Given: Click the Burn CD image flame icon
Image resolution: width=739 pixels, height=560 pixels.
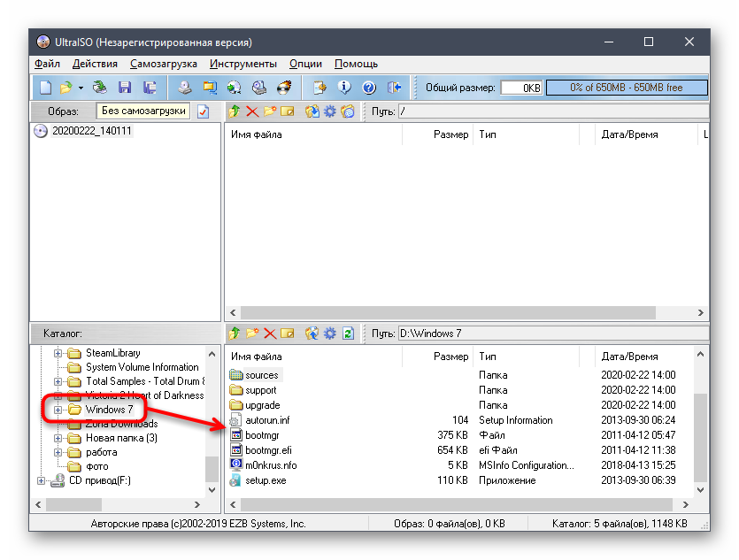Looking at the screenshot, I should tap(284, 88).
